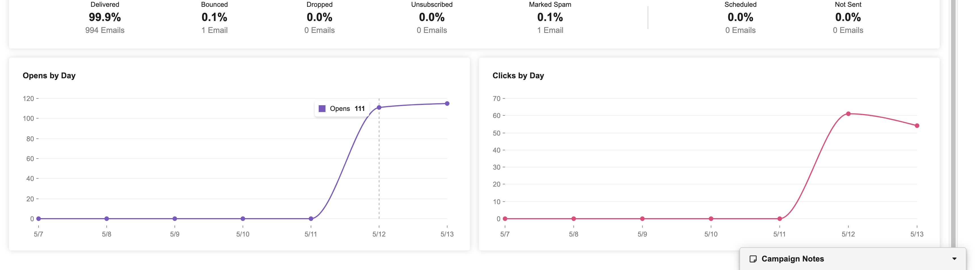Select the 5/12 point on Opens chart

tap(379, 107)
